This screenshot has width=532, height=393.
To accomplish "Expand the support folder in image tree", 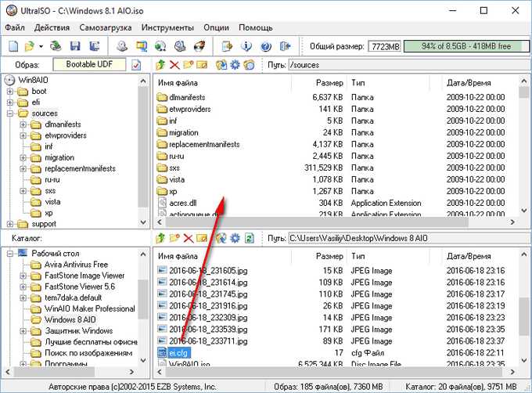I will coord(10,224).
